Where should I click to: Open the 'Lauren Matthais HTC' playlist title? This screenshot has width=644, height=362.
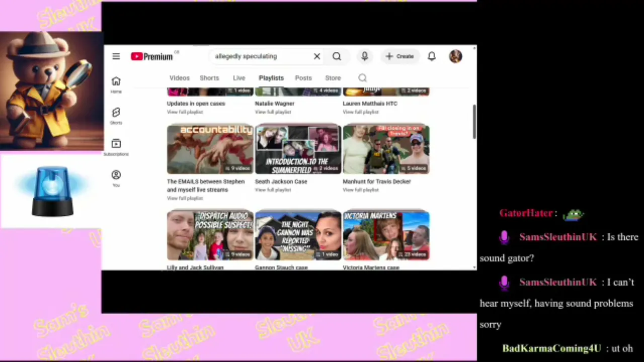tap(370, 104)
